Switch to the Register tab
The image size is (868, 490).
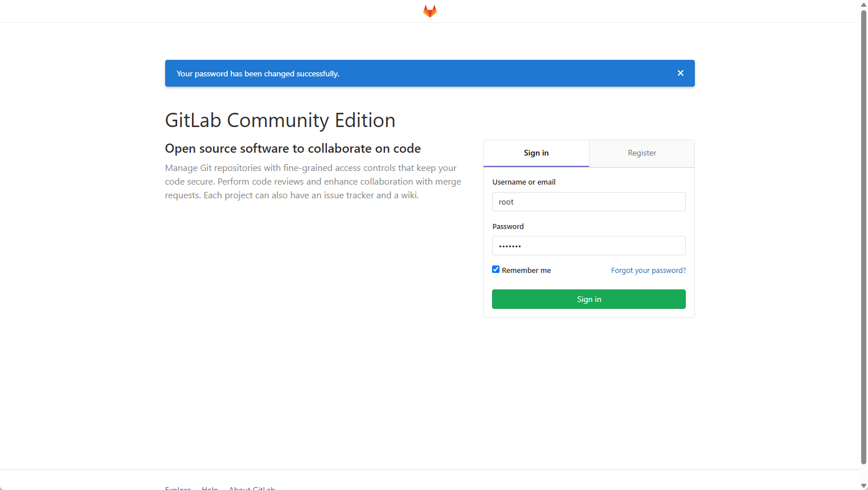click(x=642, y=153)
